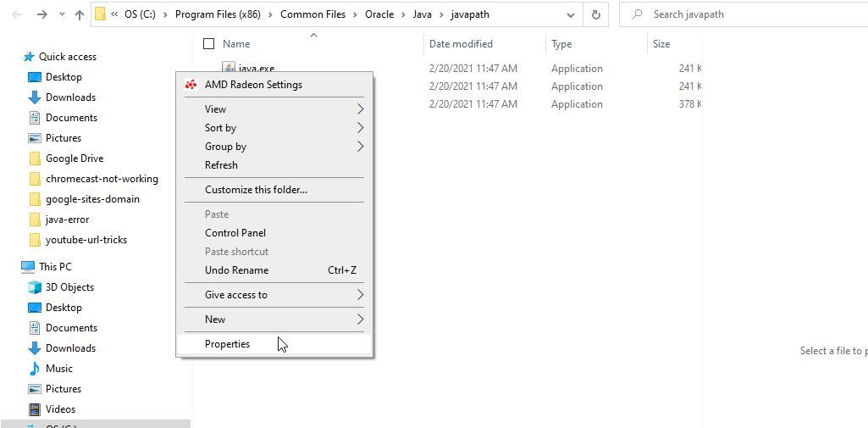Open the address bar history dropdown
Screen dimensions: 868x428
(x=571, y=15)
